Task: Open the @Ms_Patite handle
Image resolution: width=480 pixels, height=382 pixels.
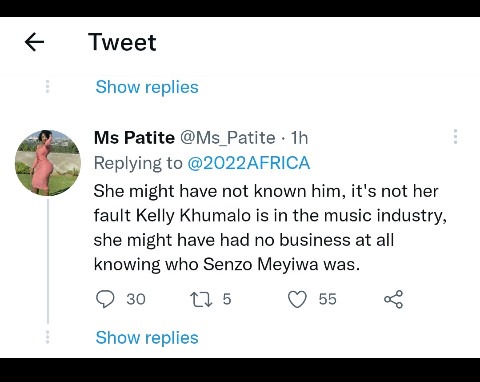Action: (228, 138)
